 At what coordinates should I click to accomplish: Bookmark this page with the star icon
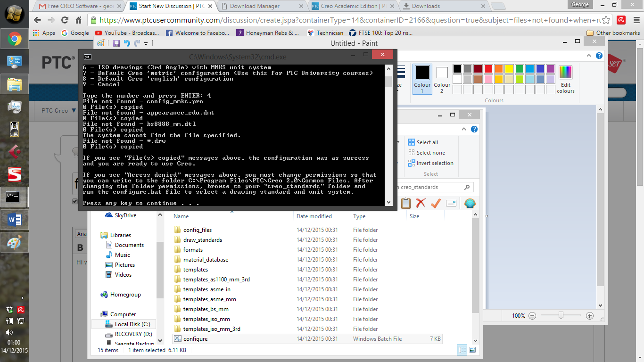[x=606, y=20]
